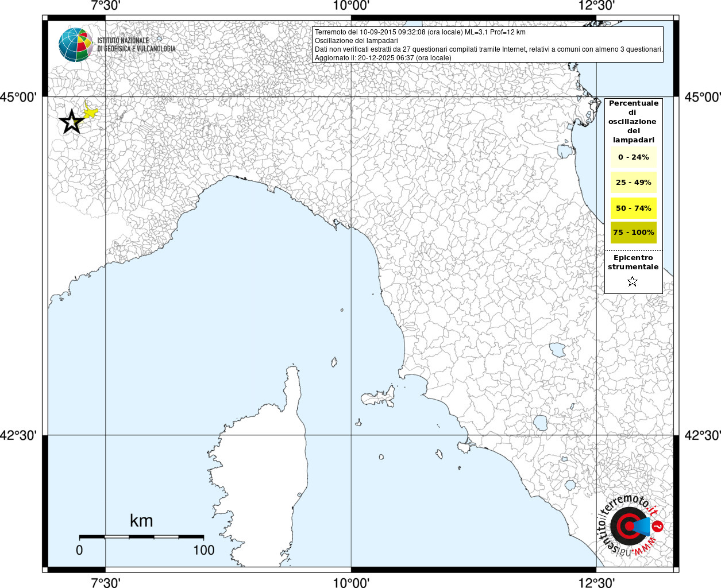721x588 pixels.
Task: Click the bottom 7°30' longitude label
Action: click(105, 582)
